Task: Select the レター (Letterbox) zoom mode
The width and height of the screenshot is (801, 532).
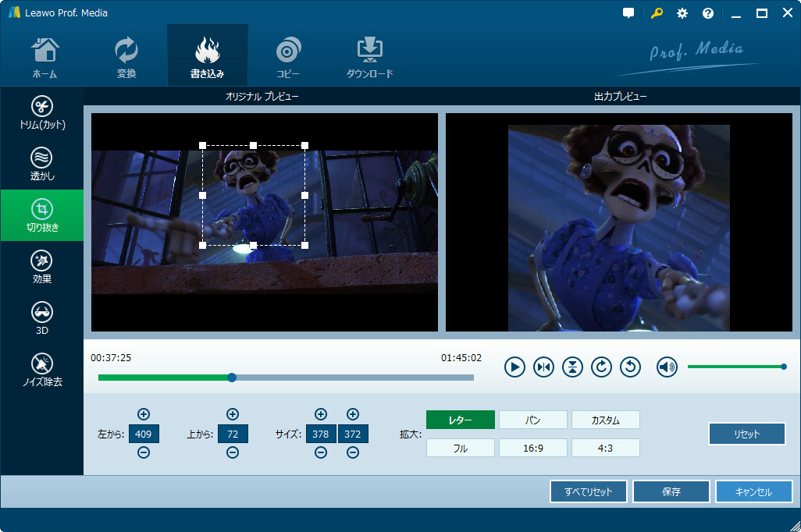Action: point(460,420)
